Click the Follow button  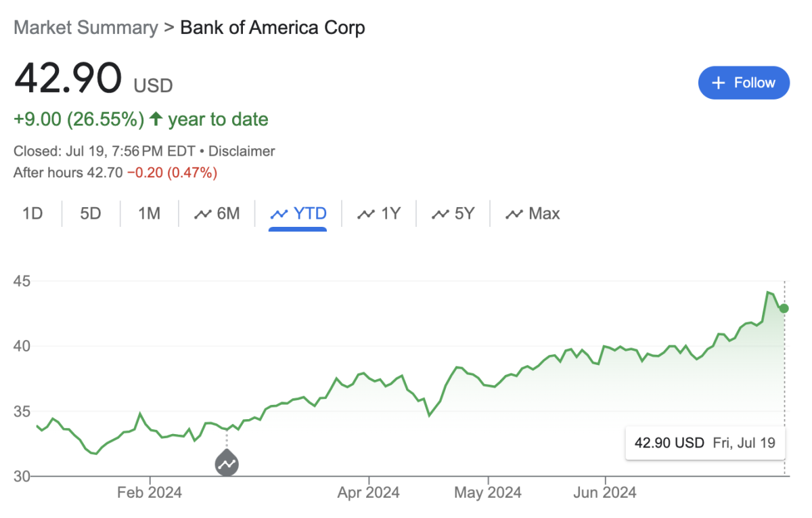[x=744, y=83]
